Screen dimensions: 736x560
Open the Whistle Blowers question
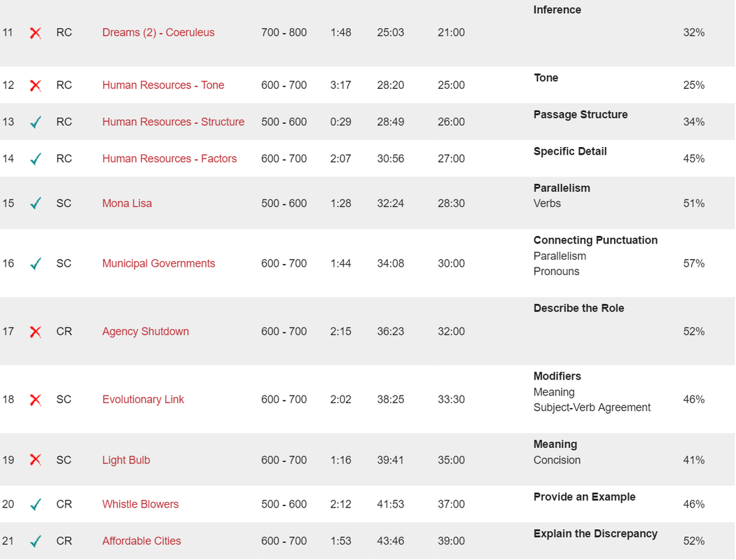140,504
